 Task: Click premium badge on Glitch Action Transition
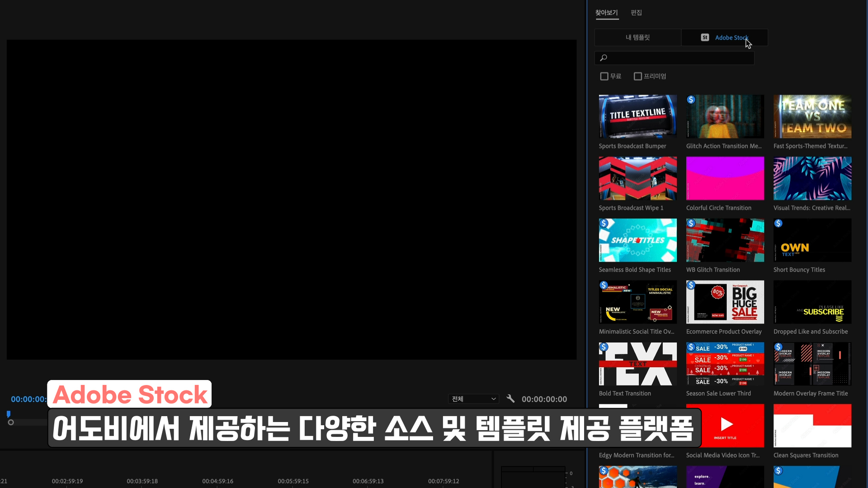tap(691, 100)
